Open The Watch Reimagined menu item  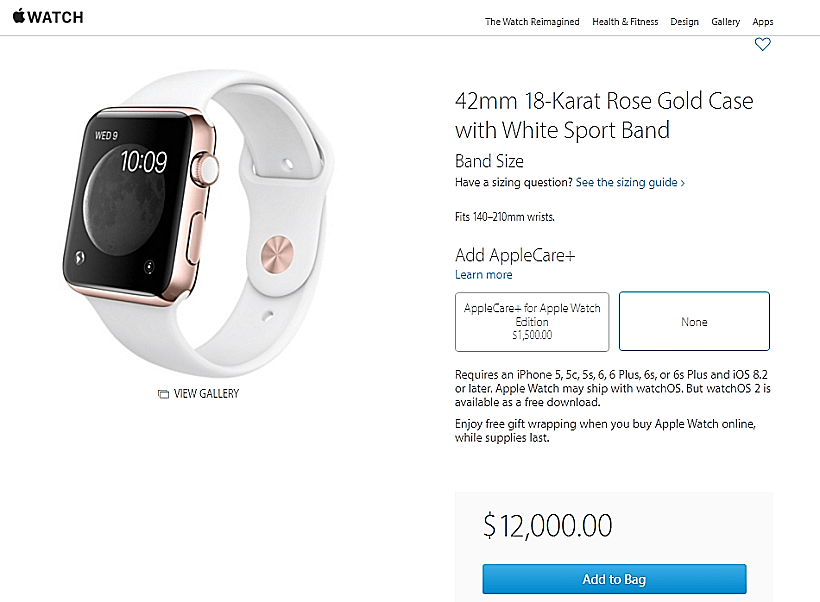(x=532, y=21)
